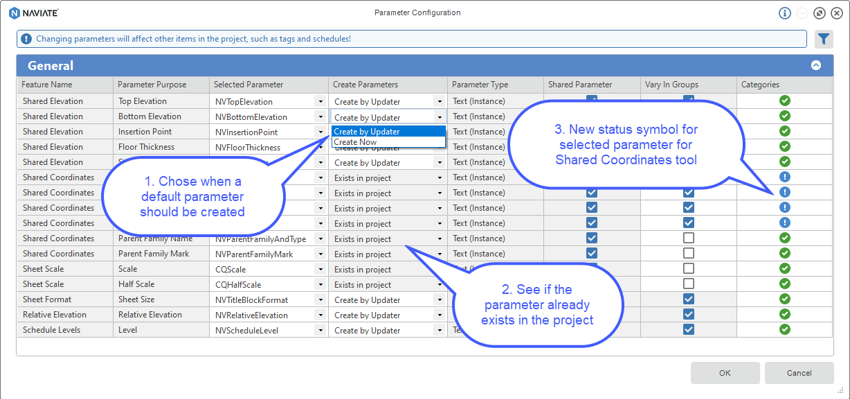This screenshot has height=399, width=850.
Task: Enable Vary In Groups for Parent Family Name
Action: (688, 237)
